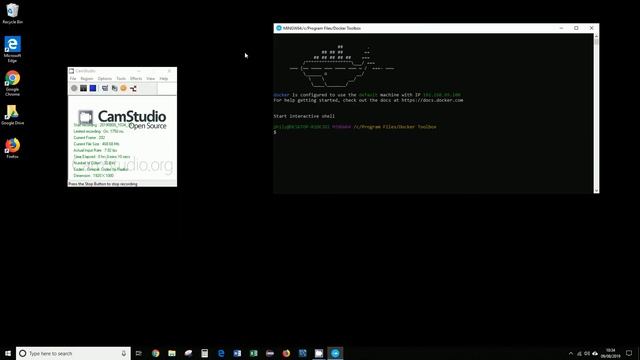Minimize the Docker terminal window
The width and height of the screenshot is (640, 360).
[561, 28]
